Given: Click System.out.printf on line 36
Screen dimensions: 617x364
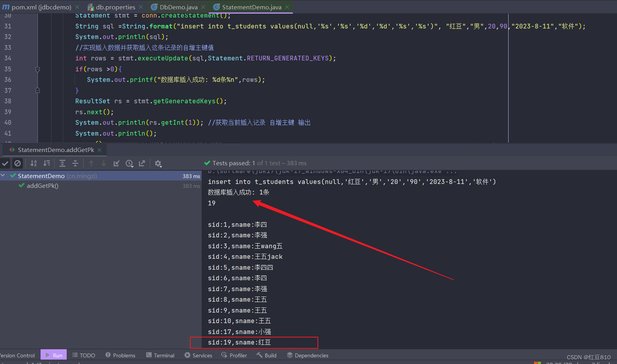Looking at the screenshot, I should click(120, 80).
